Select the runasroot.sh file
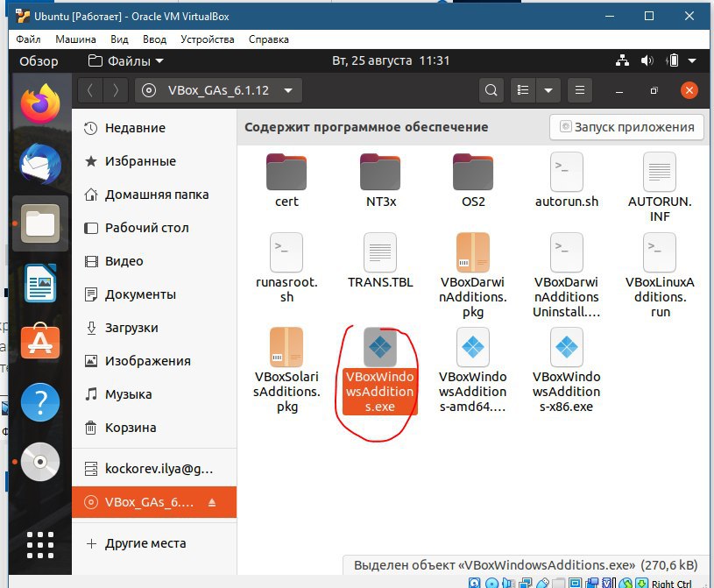Screen dimensions: 714x588 (286, 268)
